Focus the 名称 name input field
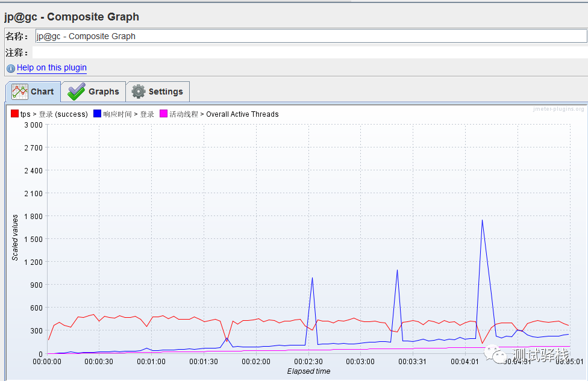Screen dimensions: 588x381 coord(311,36)
